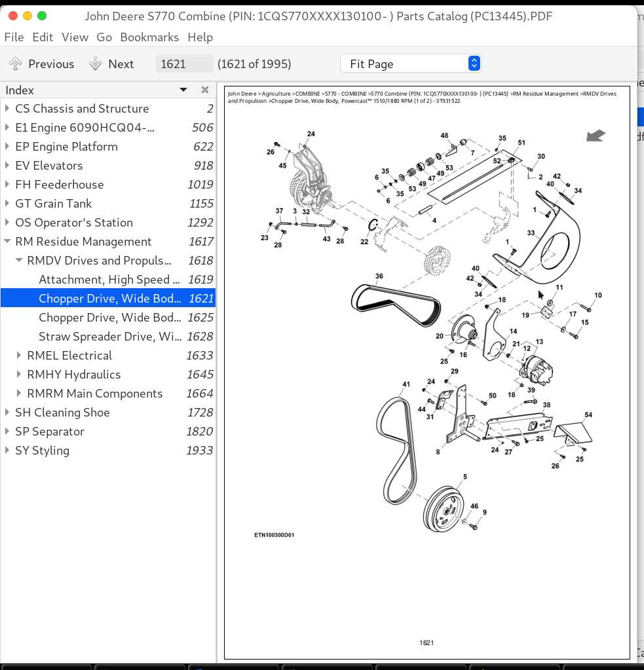
Task: Click the Previous page arrow icon
Action: [15, 64]
